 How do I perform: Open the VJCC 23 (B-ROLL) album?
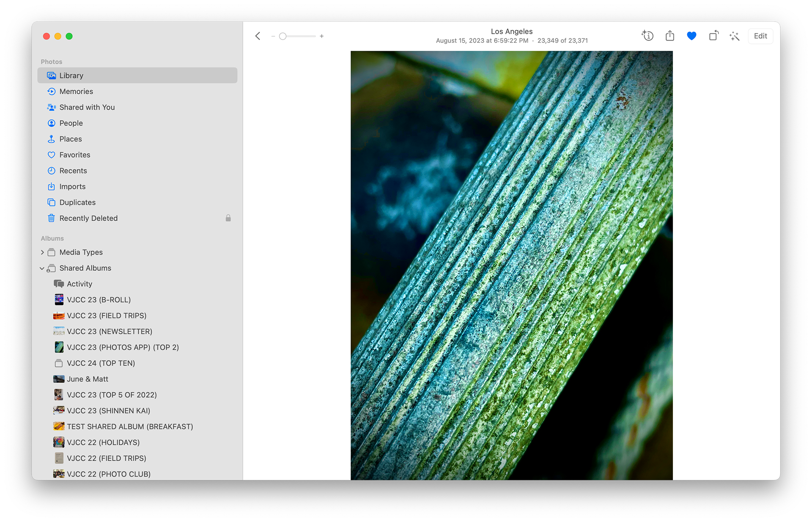137,300
